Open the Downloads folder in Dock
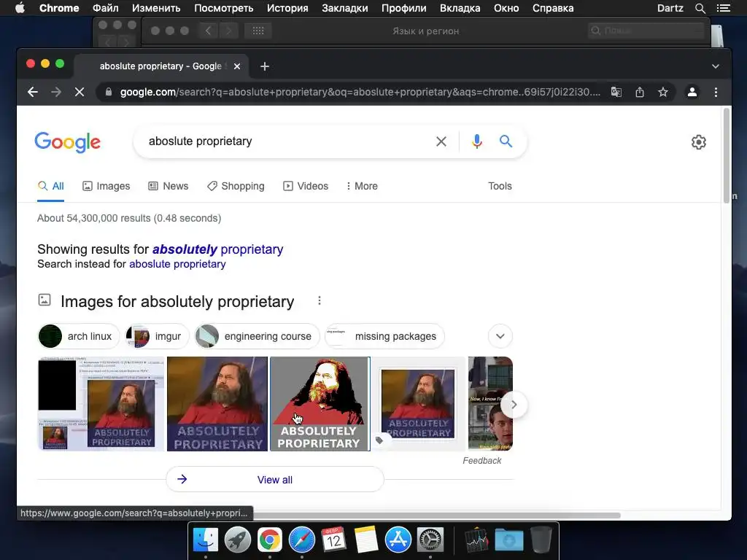Screen dimensions: 747x560 tap(508, 540)
